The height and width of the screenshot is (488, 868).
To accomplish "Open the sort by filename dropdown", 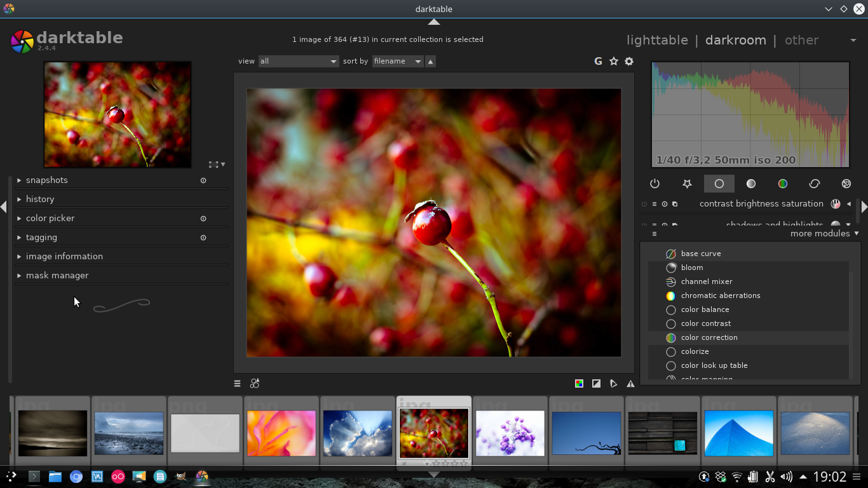I will [397, 61].
